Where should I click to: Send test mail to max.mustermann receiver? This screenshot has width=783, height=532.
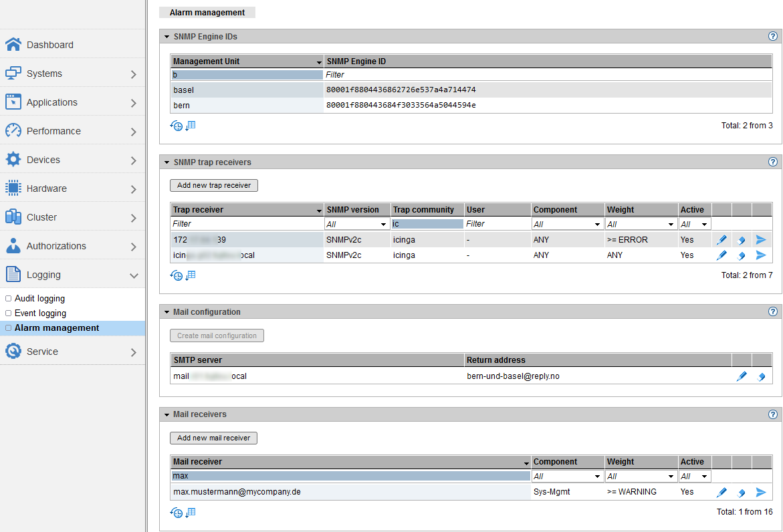click(x=760, y=493)
